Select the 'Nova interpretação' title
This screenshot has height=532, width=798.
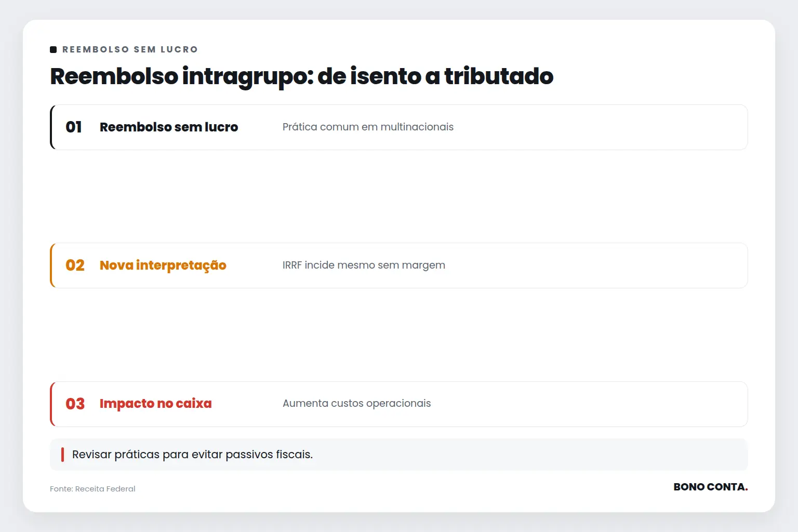click(x=163, y=265)
